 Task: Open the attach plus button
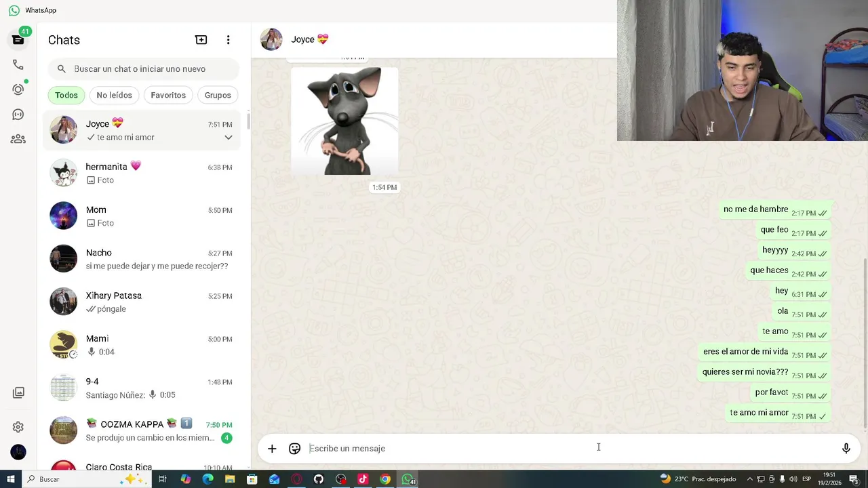(x=272, y=448)
